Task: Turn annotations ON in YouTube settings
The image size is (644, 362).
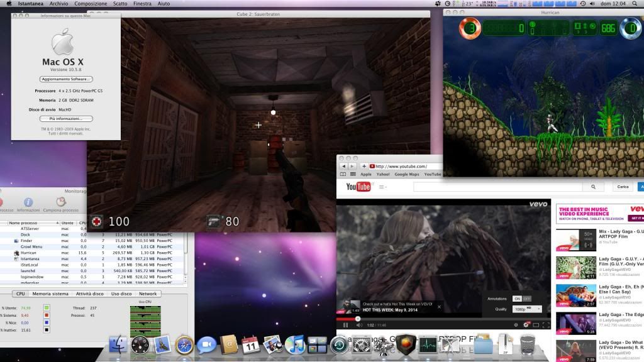Action: coord(517,299)
